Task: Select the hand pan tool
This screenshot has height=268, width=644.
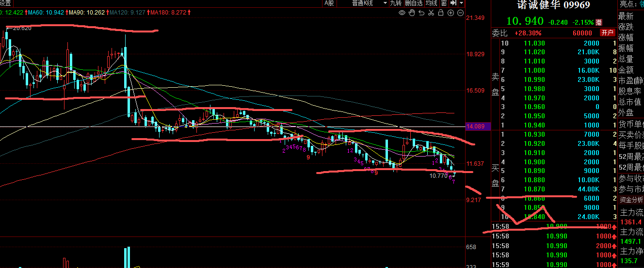Action: pyautogui.click(x=412, y=13)
